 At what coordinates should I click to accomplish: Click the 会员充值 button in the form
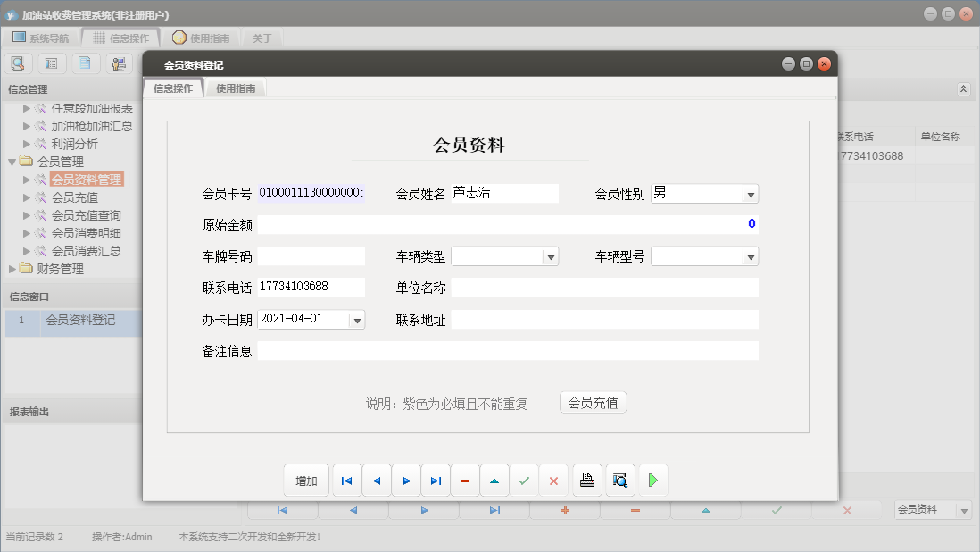(x=593, y=402)
